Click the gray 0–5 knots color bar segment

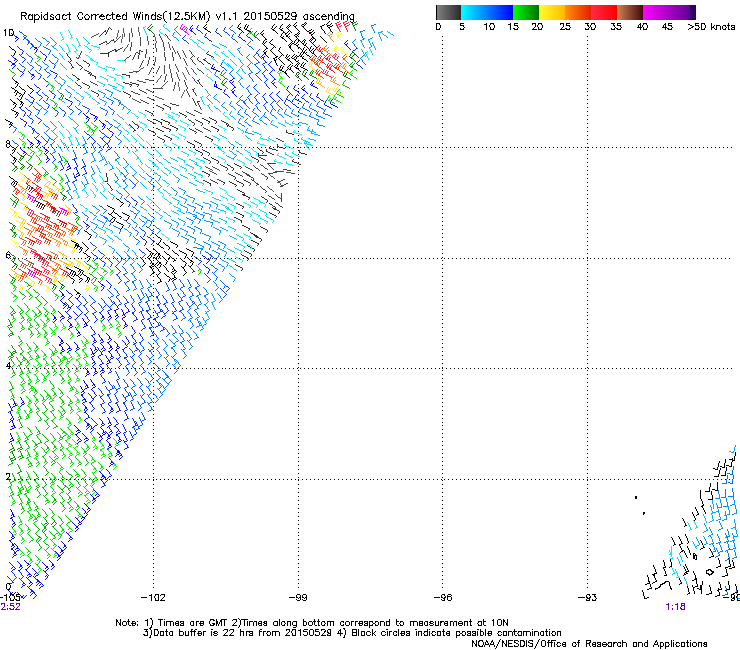448,12
